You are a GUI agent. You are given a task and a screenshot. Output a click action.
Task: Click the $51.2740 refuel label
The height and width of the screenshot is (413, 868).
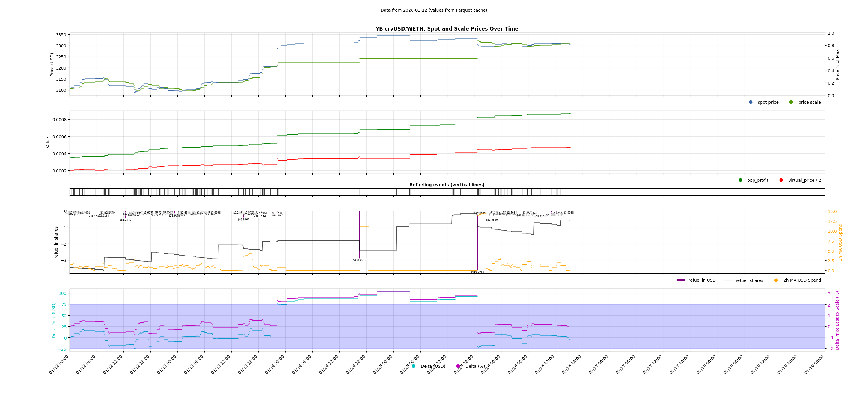(126, 220)
